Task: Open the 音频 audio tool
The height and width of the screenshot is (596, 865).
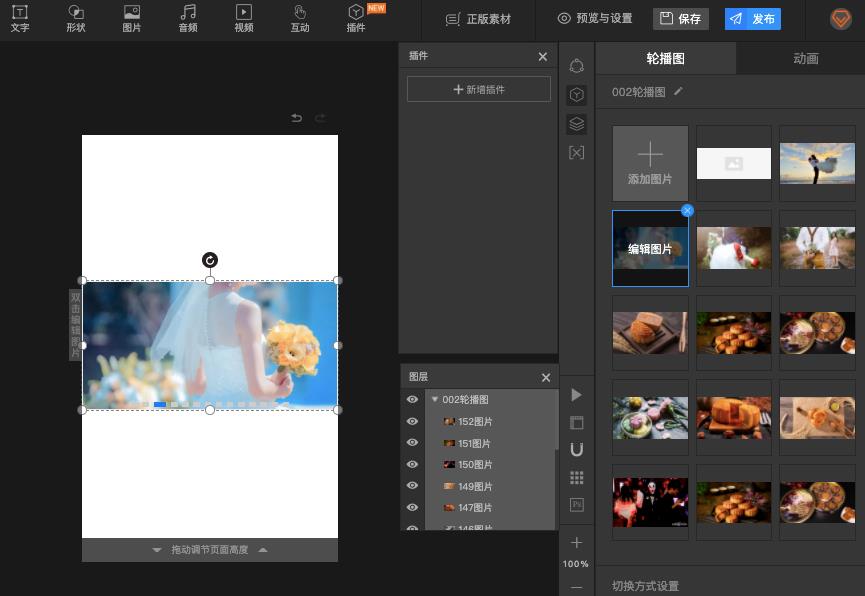Action: pyautogui.click(x=188, y=19)
